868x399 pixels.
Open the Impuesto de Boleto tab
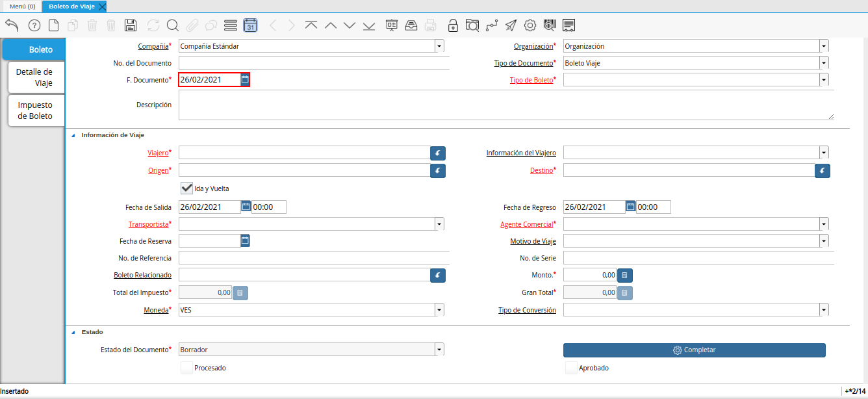(34, 110)
